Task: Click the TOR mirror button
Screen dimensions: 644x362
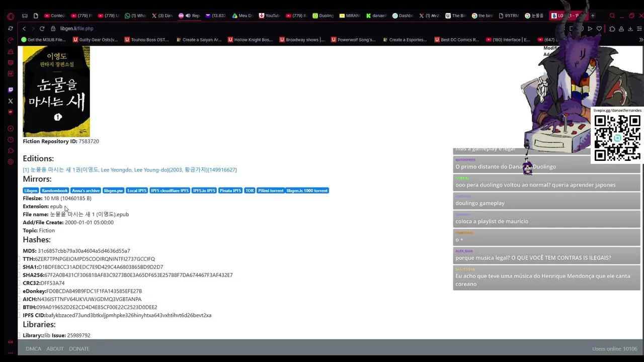Action: pos(250,191)
